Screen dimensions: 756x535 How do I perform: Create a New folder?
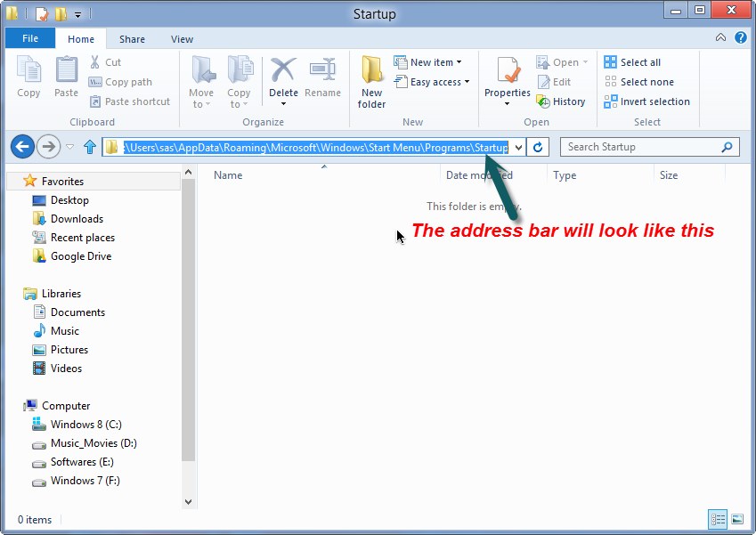click(x=371, y=82)
